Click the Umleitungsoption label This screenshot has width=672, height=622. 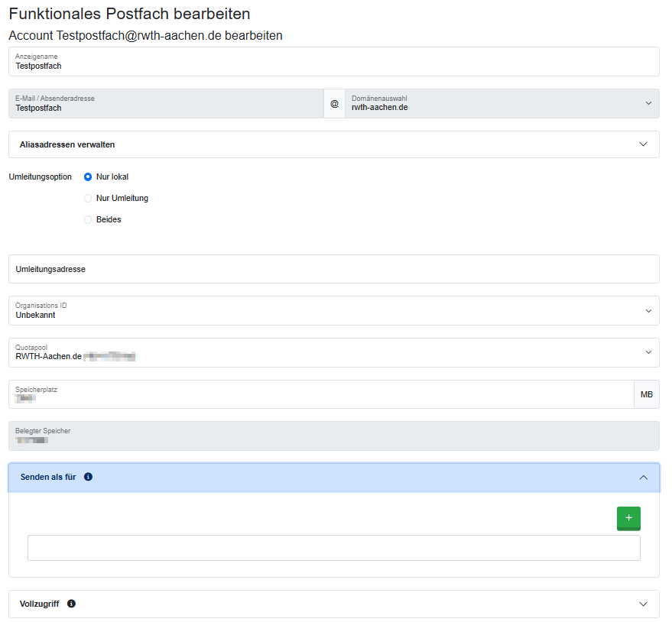click(x=41, y=177)
